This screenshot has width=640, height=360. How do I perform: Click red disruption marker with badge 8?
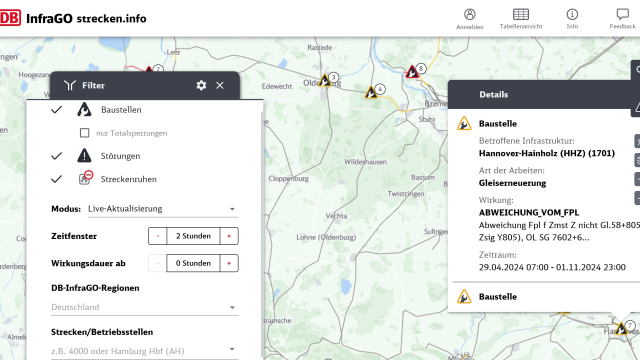click(412, 72)
